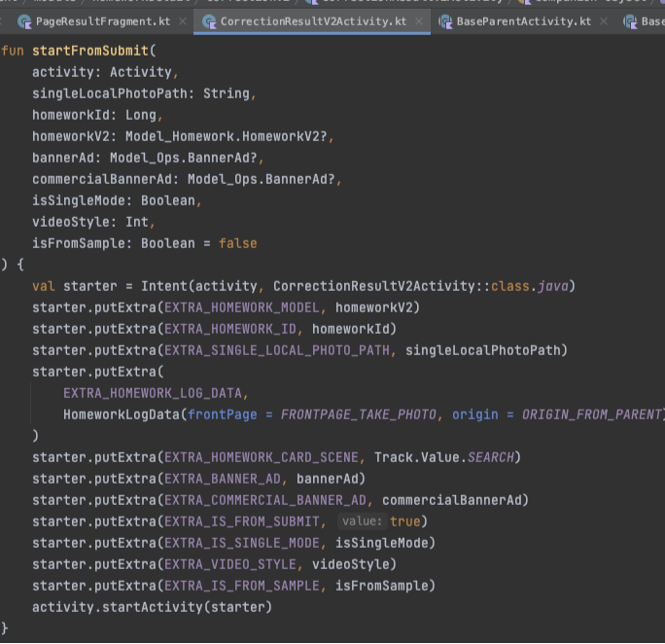
Task: Click 'activity.startActivity(starter)' line
Action: point(152,607)
